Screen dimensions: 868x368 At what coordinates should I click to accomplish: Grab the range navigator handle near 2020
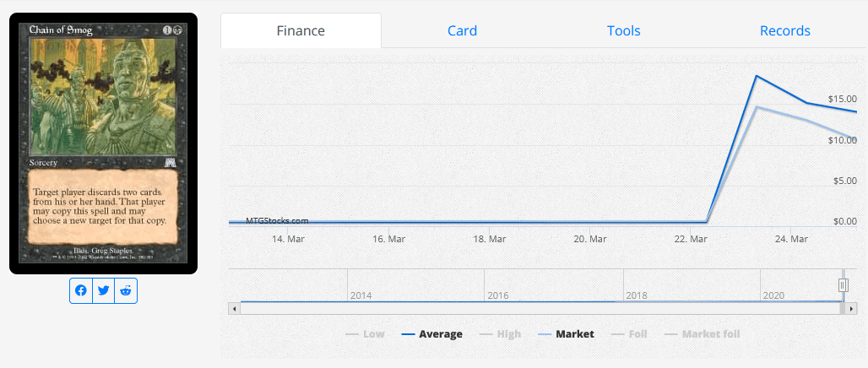(x=843, y=285)
